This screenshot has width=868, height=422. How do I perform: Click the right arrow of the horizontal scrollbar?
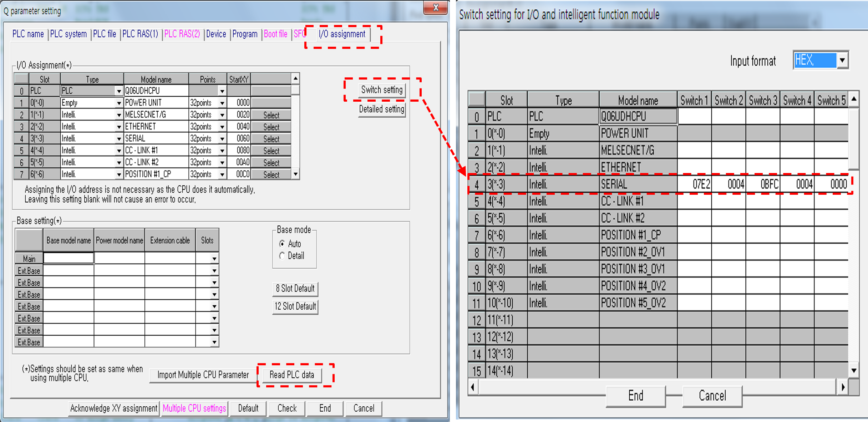(842, 387)
